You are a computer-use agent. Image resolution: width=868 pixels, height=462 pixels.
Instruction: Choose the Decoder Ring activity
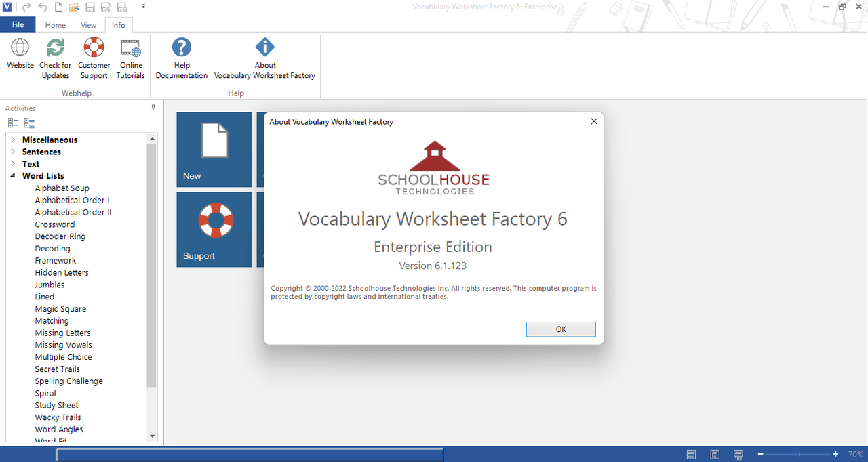point(60,236)
